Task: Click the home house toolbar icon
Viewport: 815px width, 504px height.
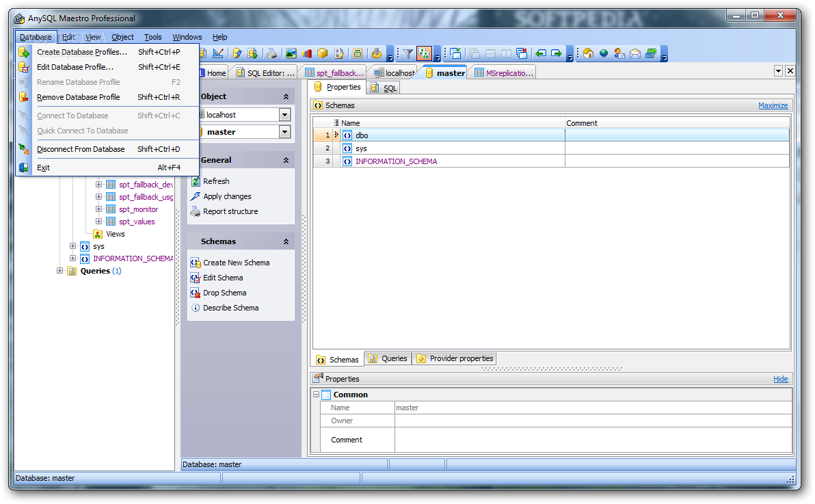Action: pos(588,53)
